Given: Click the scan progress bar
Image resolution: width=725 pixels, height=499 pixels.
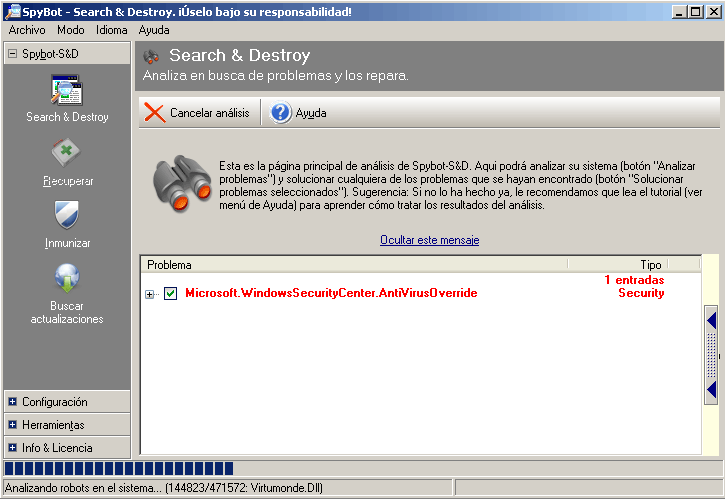Looking at the screenshot, I should (x=119, y=468).
